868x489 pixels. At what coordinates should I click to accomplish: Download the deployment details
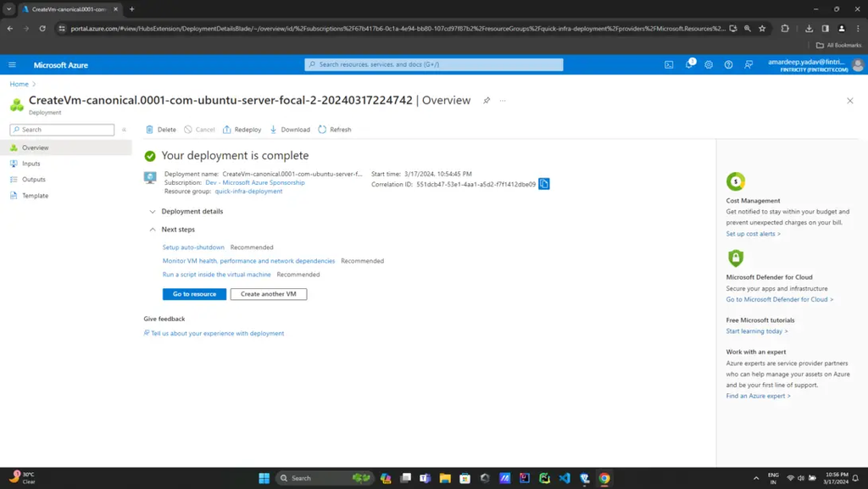point(290,130)
